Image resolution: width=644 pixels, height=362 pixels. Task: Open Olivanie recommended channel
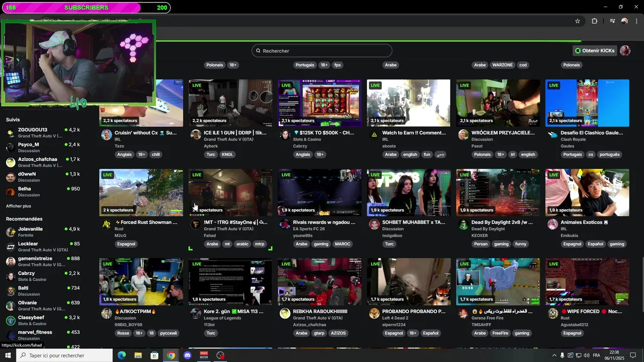click(x=43, y=306)
